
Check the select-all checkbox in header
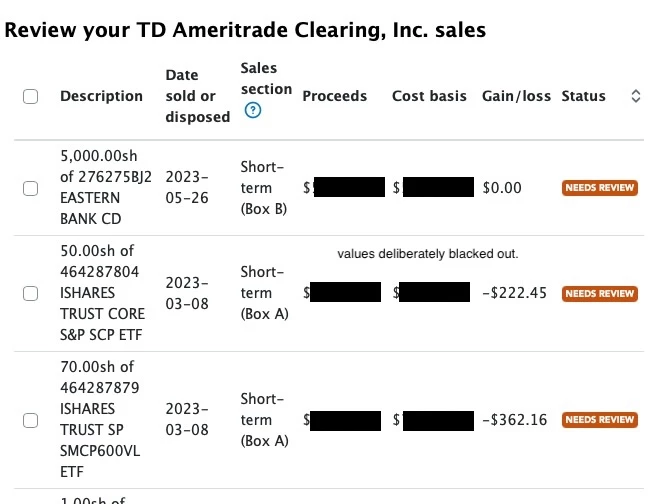tap(31, 96)
